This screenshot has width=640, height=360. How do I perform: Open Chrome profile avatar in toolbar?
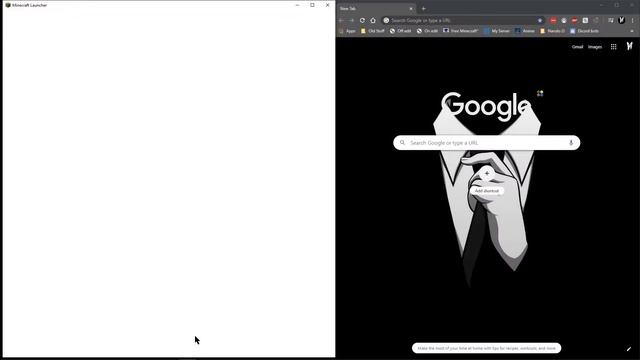[x=622, y=20]
